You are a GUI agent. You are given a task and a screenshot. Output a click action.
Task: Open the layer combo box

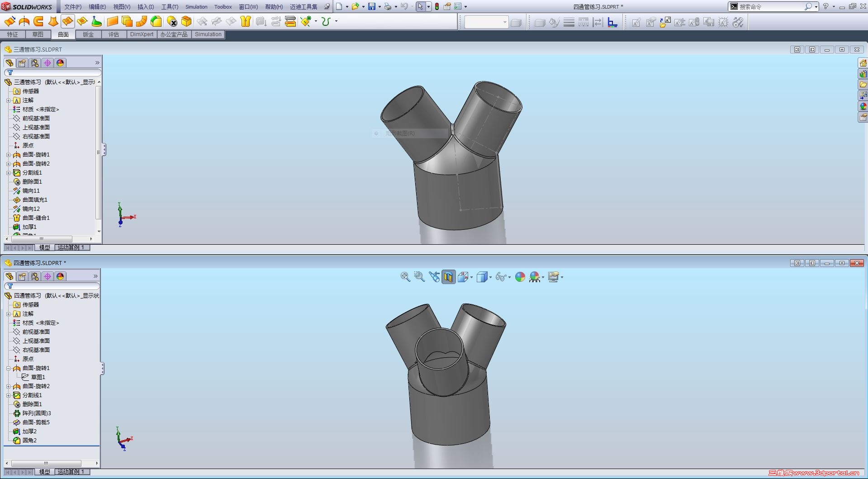[486, 22]
